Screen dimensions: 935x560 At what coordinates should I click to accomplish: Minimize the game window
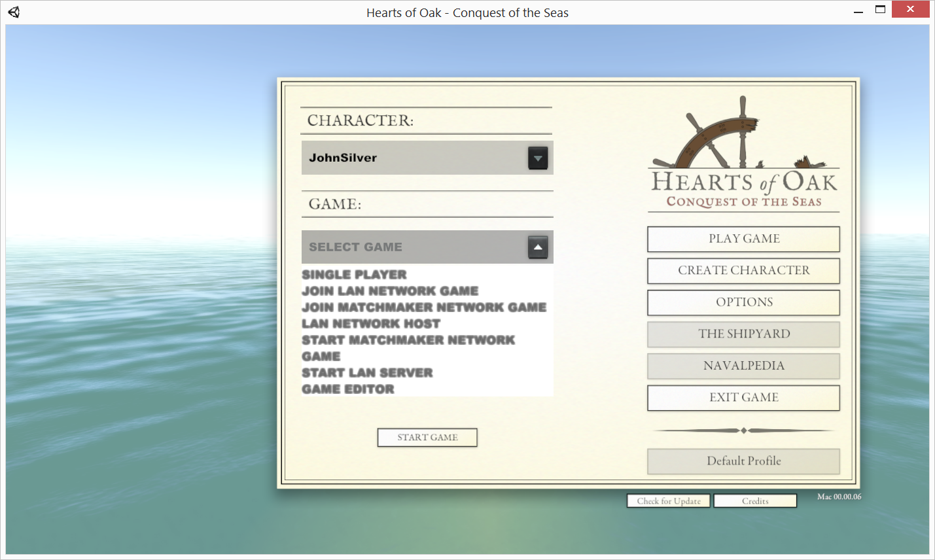tap(858, 11)
